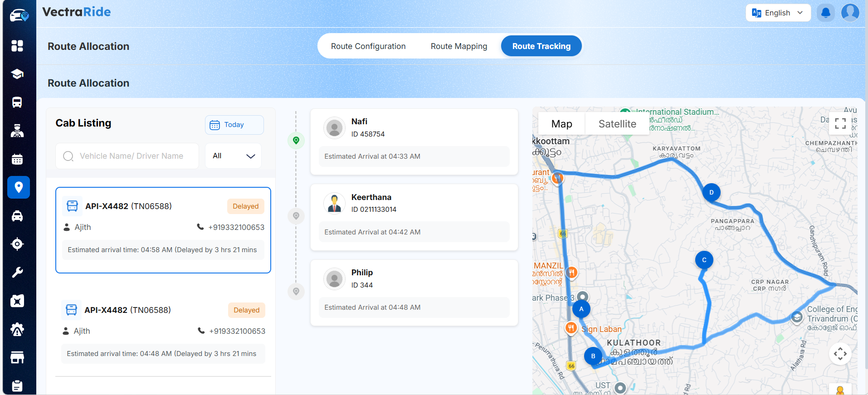Viewport: 868px width, 395px height.
Task: Select the location pin sidebar icon
Action: click(x=19, y=187)
